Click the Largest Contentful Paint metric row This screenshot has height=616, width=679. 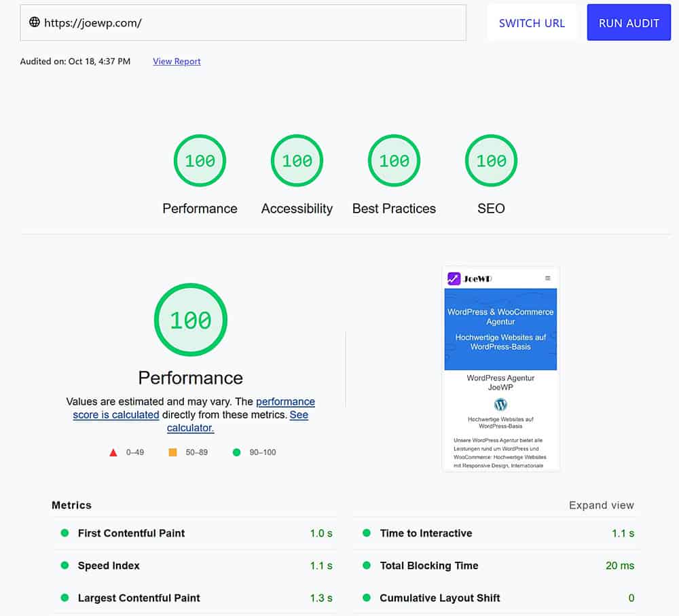click(139, 598)
